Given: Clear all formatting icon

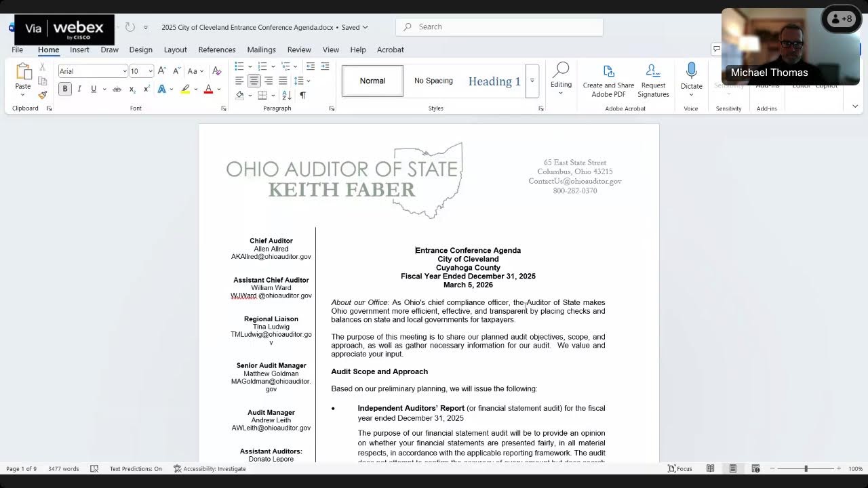Looking at the screenshot, I should tap(217, 70).
